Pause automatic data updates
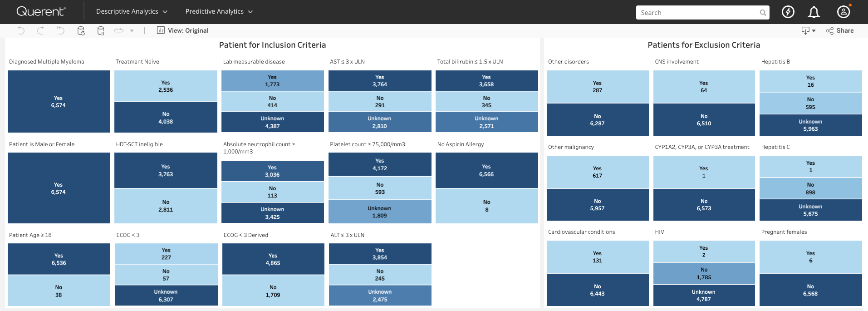 101,30
